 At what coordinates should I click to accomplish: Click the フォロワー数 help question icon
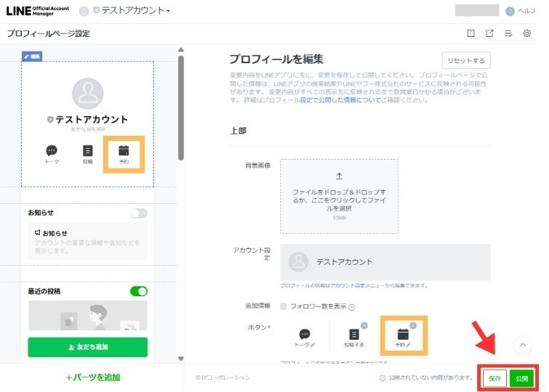(352, 307)
